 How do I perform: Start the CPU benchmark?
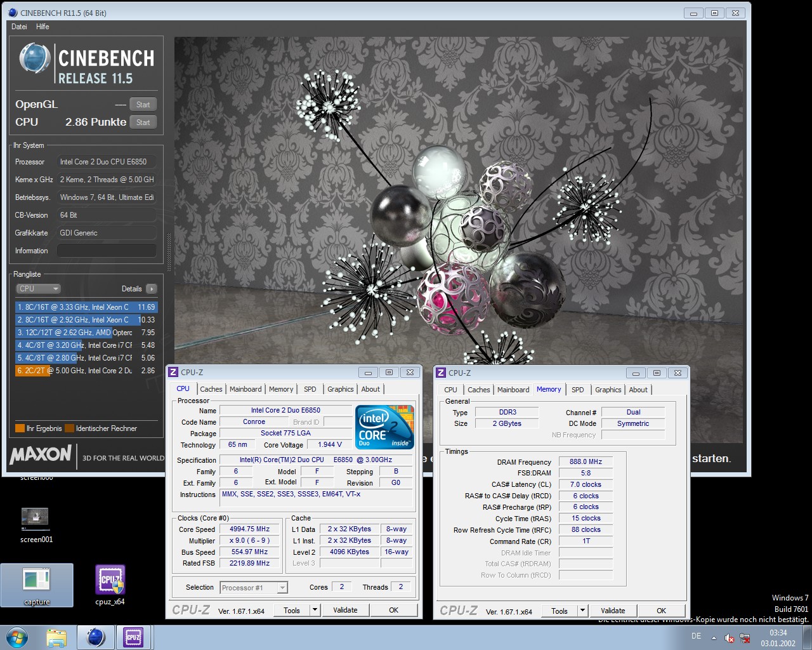click(x=143, y=123)
